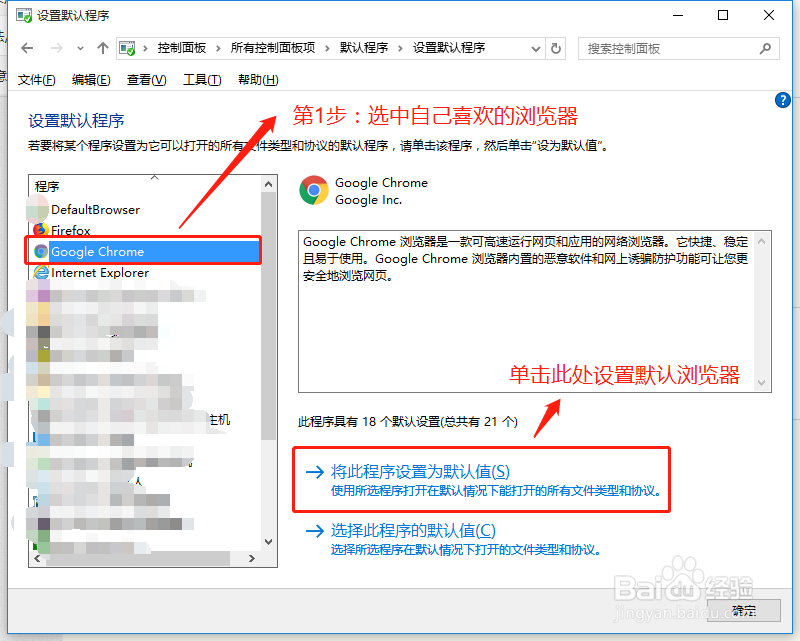
Task: Click the control panel icon in address bar
Action: (x=127, y=48)
